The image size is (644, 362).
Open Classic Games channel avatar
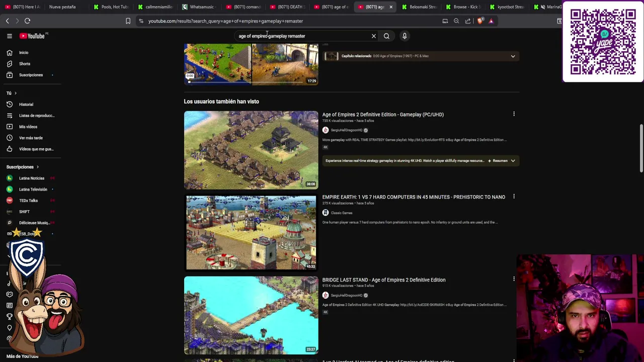[x=326, y=213]
